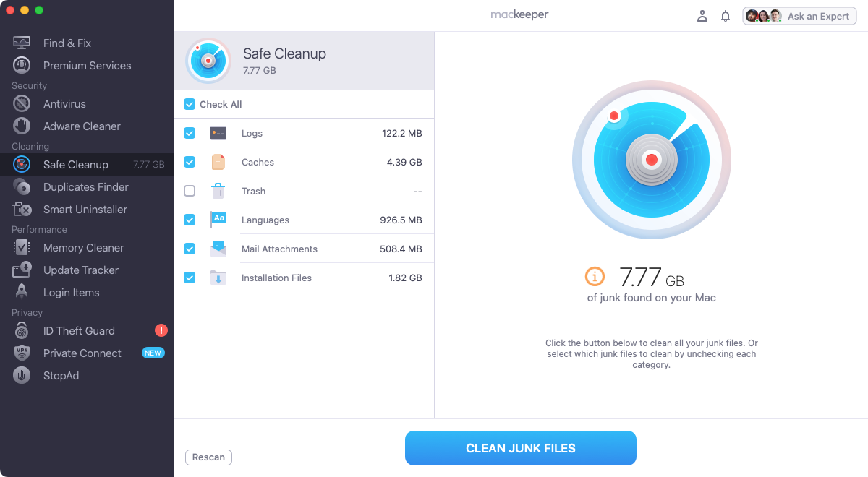Click the Find & Fix sidebar icon
Screen dimensions: 868x477
tap(22, 43)
